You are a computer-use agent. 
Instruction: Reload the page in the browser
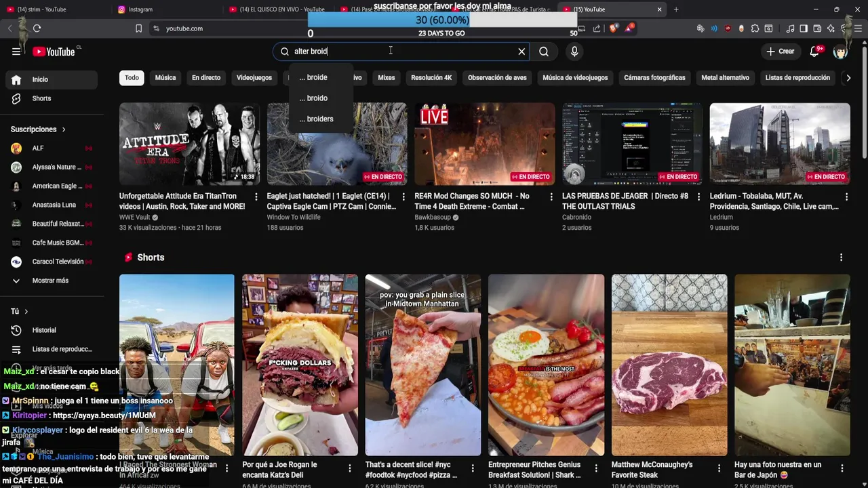(37, 28)
